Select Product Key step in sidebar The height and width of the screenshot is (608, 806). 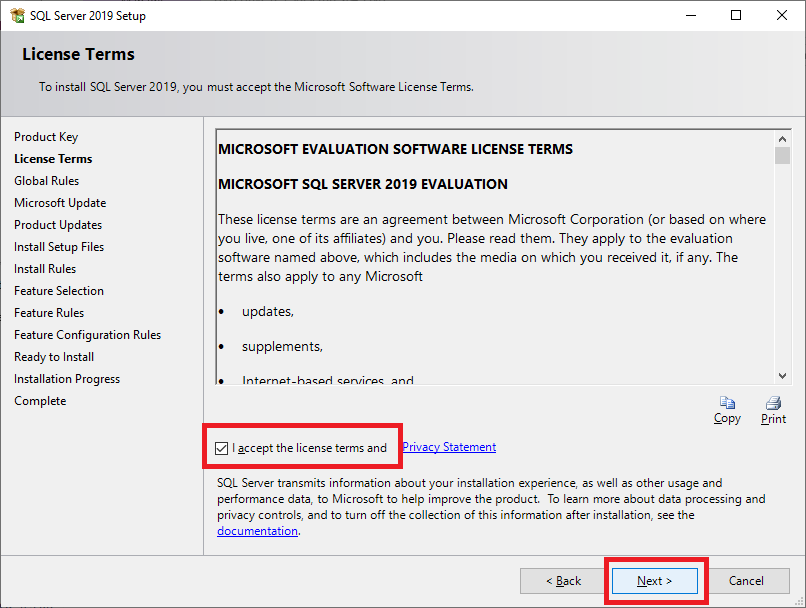tap(46, 137)
